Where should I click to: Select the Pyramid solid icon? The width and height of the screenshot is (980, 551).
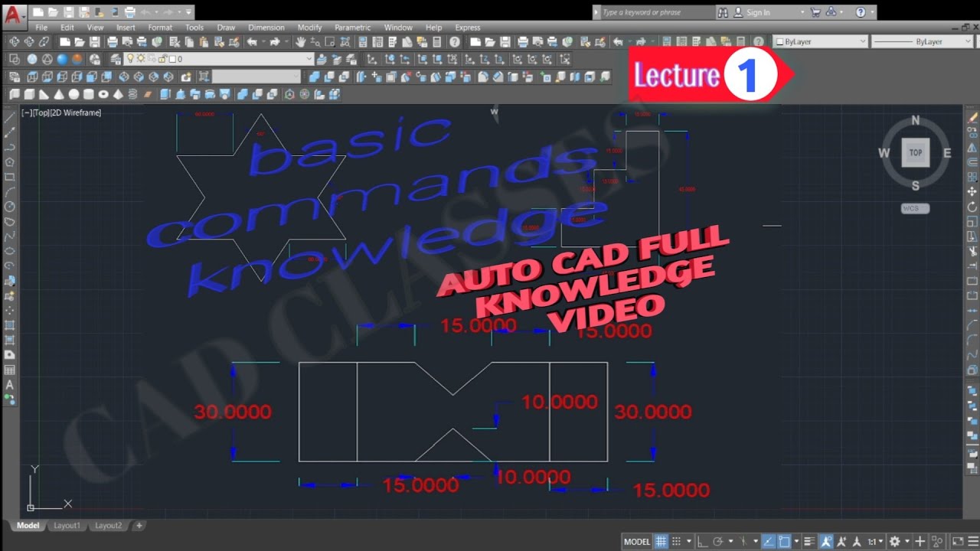coord(118,94)
